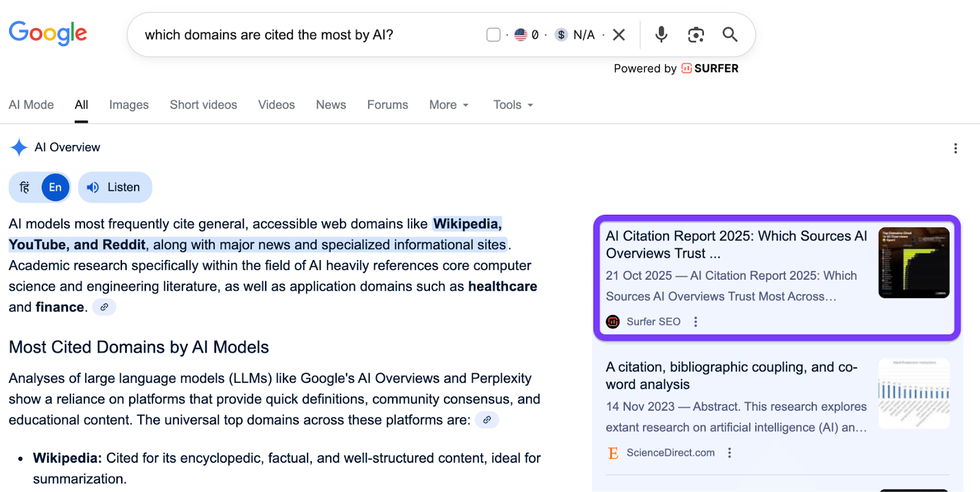Click the magnifying glass search button
The height and width of the screenshot is (492, 980).
pyautogui.click(x=729, y=34)
